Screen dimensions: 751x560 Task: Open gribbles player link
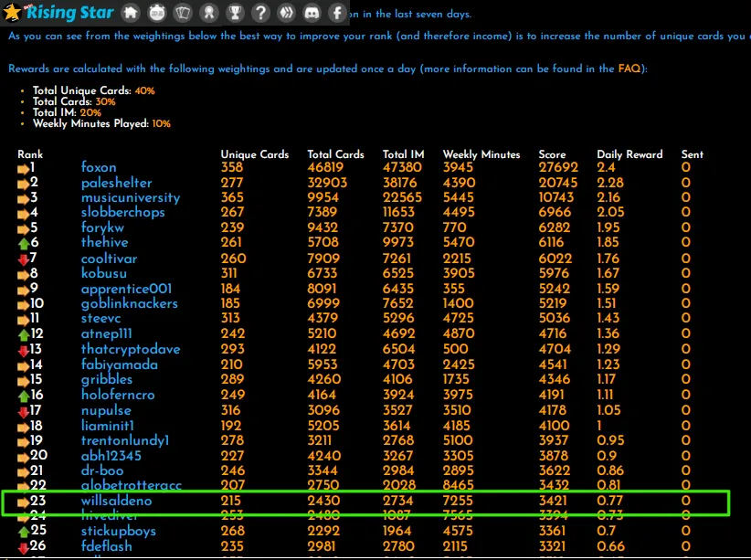coord(107,379)
